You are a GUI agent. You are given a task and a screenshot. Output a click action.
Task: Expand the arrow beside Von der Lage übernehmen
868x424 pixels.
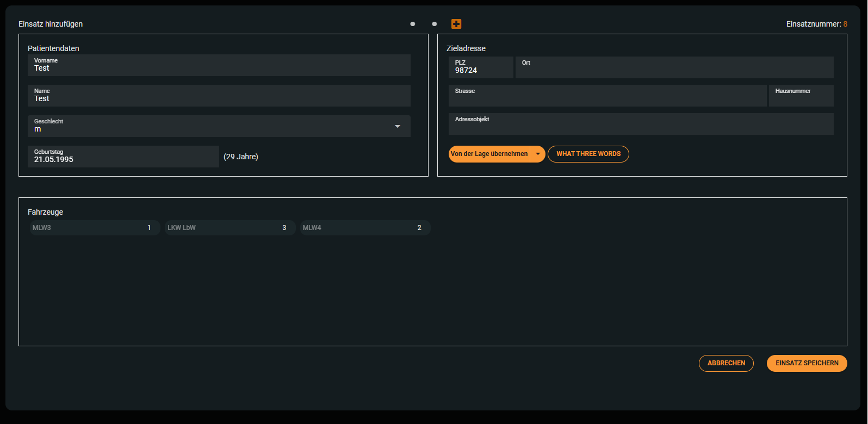pyautogui.click(x=538, y=154)
